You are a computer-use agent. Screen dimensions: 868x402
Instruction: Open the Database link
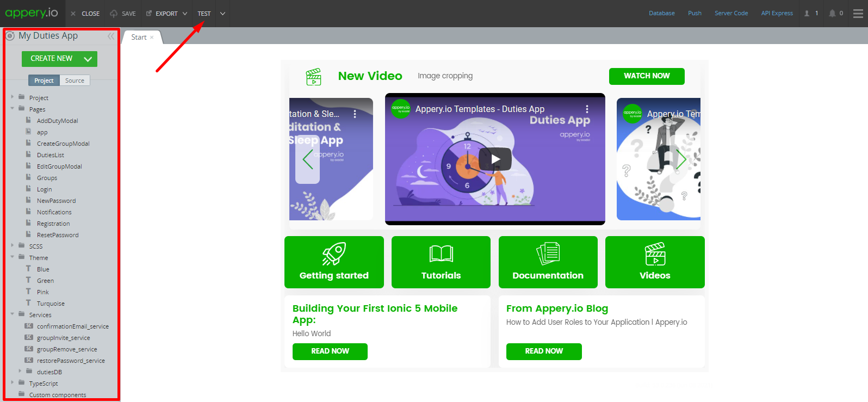(x=661, y=13)
